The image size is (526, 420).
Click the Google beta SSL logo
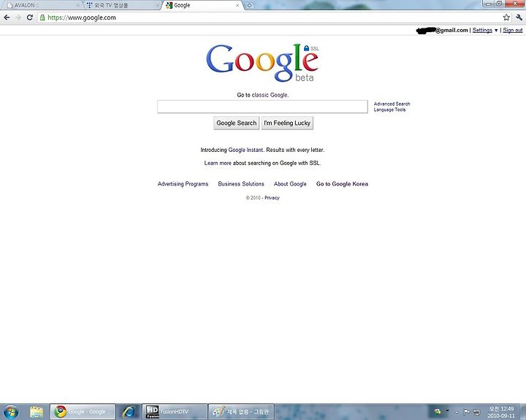click(262, 63)
